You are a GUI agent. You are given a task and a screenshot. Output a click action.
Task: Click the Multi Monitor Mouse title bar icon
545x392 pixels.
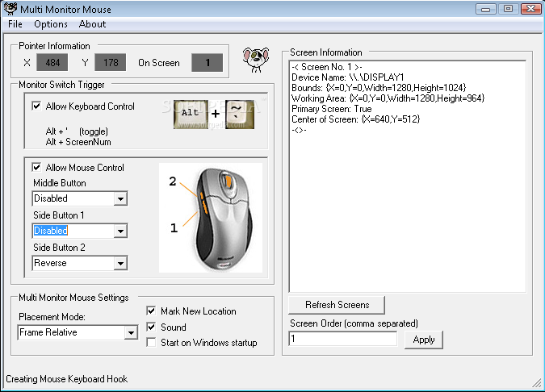click(10, 9)
